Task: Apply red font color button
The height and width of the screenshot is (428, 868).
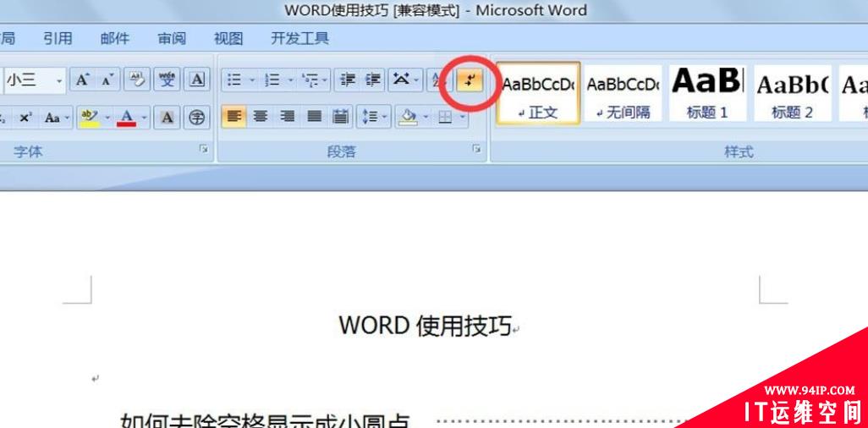Action: [126, 118]
